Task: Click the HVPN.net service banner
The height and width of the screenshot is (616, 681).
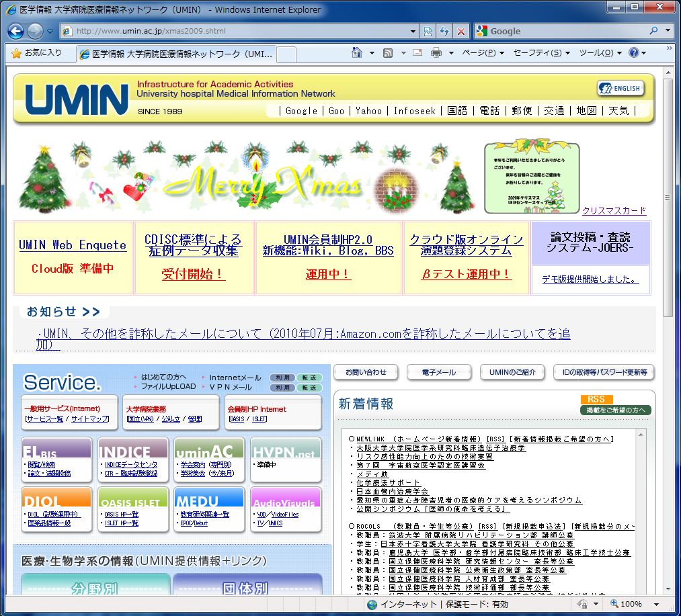Action: pos(285,449)
